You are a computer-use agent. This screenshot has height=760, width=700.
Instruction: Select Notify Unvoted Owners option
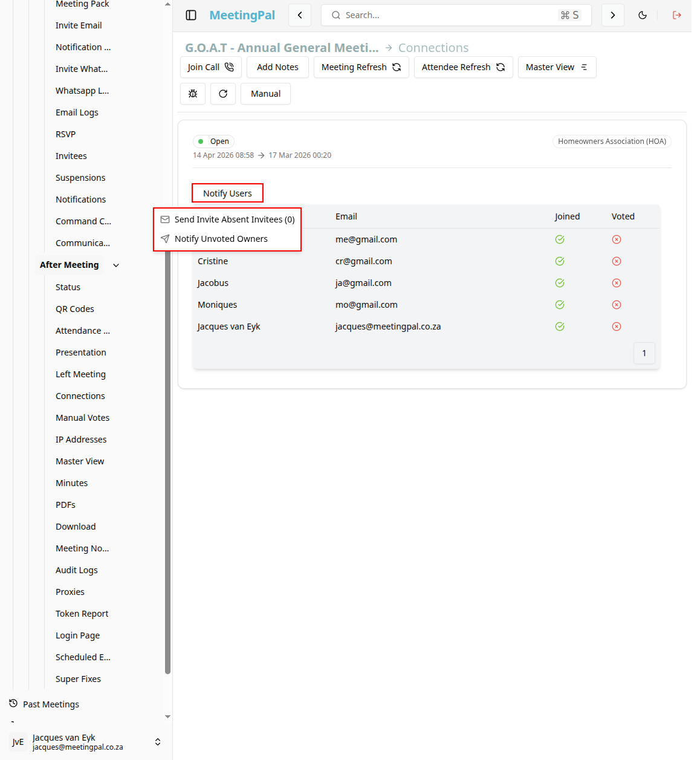click(x=227, y=239)
